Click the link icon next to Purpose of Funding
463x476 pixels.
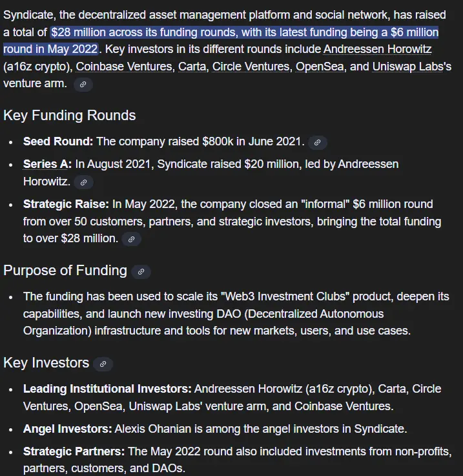(141, 272)
